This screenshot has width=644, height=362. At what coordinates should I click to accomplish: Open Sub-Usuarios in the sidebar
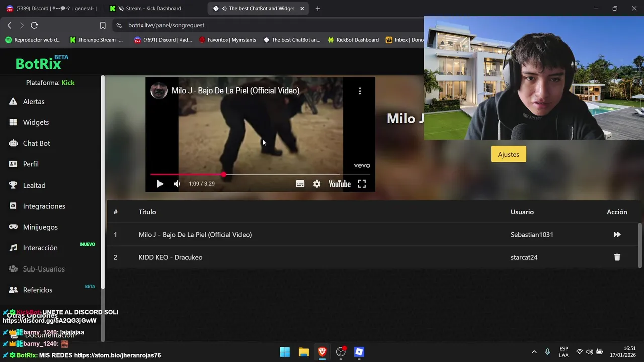pyautogui.click(x=44, y=269)
